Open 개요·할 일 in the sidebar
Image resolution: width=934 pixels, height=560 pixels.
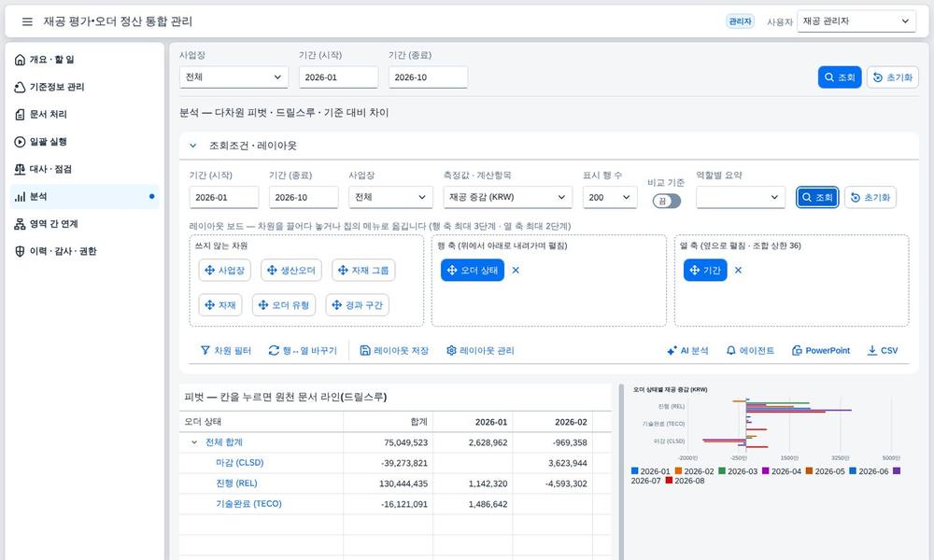(85, 60)
